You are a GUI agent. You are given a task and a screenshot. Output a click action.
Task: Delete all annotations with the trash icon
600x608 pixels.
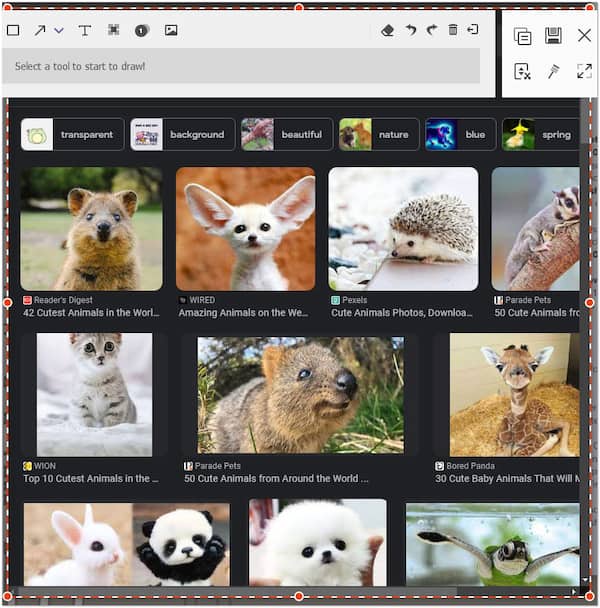click(453, 30)
